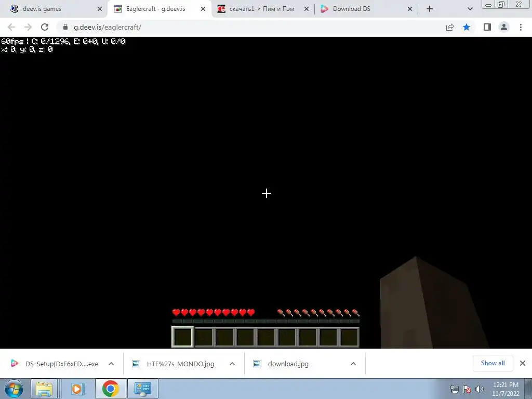Close the Eaglercraft tab
532x399 pixels.
(x=203, y=9)
